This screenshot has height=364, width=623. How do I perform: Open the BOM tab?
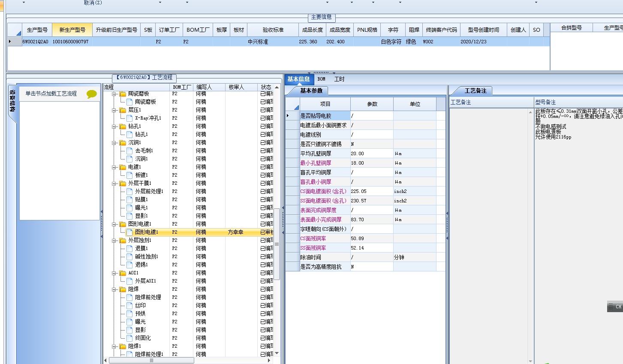click(322, 79)
